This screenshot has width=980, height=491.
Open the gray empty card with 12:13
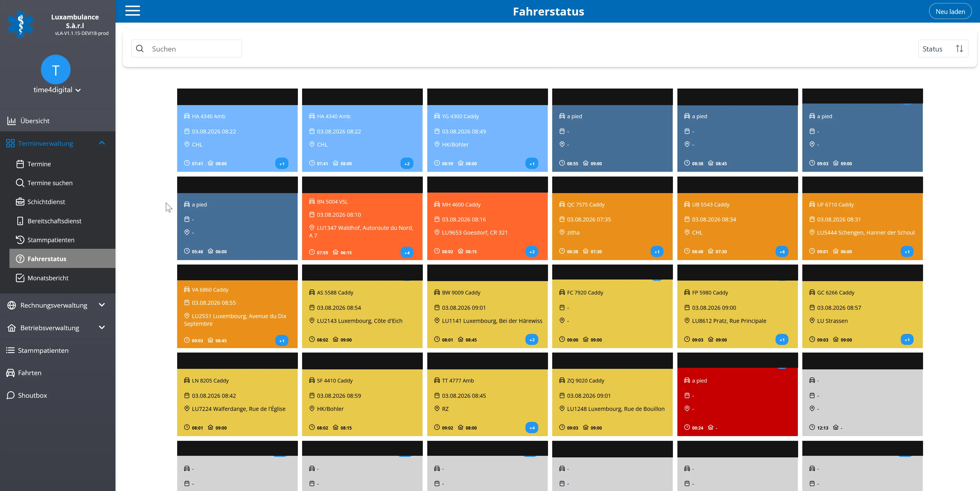(x=862, y=394)
